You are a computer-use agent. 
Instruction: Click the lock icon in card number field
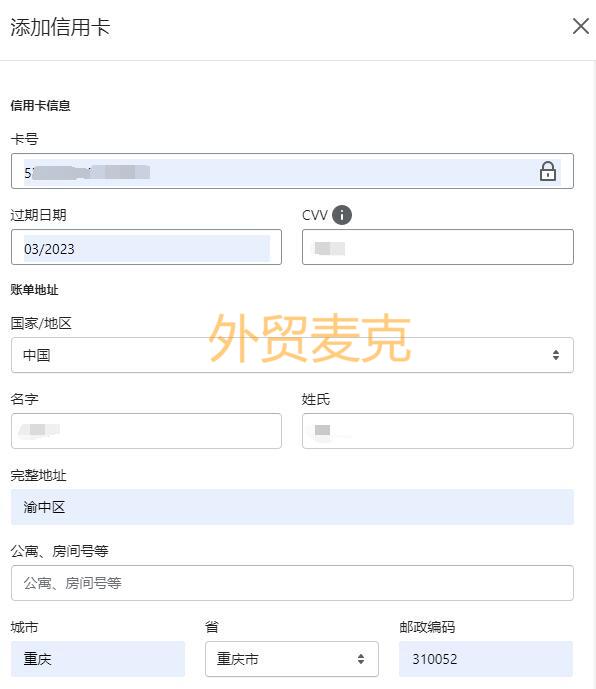[x=548, y=171]
